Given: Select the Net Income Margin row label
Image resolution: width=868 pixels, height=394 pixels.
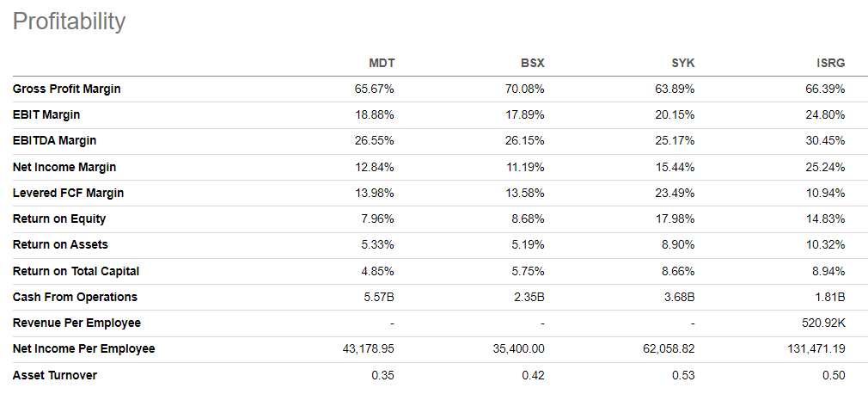Looking at the screenshot, I should click(x=64, y=167).
